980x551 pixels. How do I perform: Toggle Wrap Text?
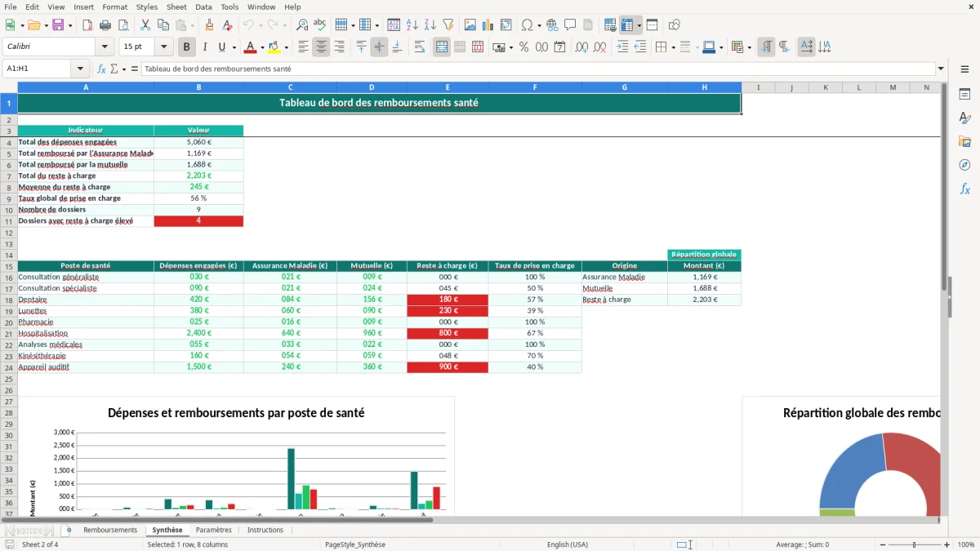tap(419, 47)
